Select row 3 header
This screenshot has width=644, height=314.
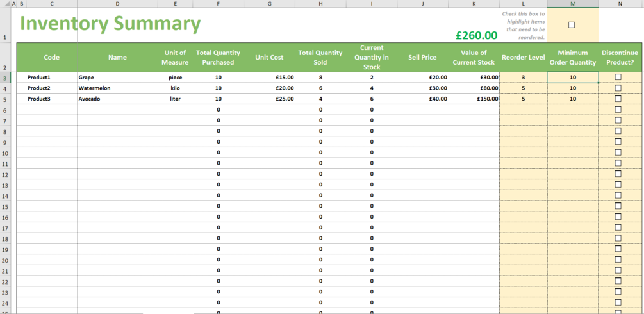coord(5,78)
